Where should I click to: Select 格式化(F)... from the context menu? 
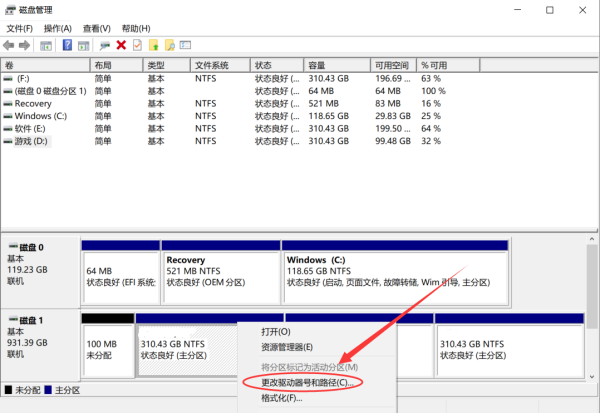281,399
